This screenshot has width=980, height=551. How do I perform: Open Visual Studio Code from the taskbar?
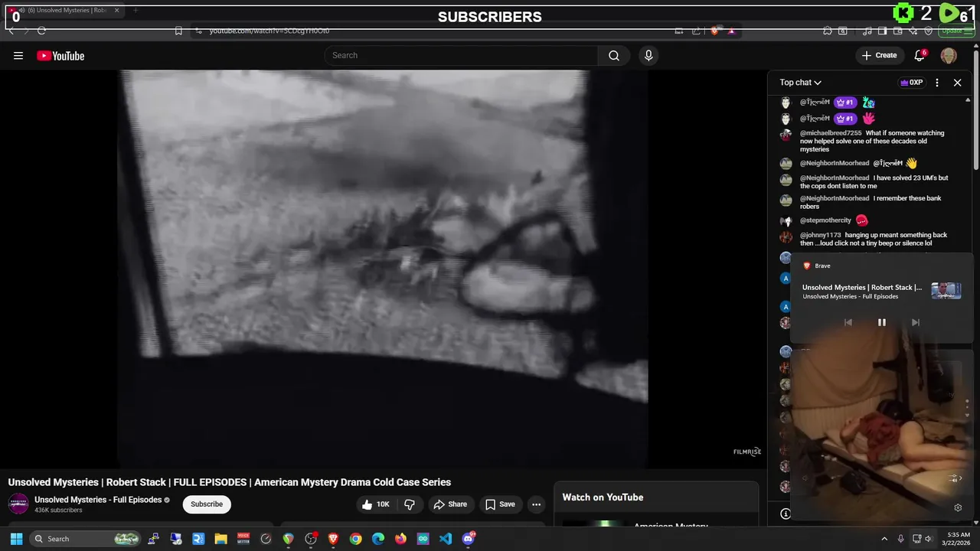446,539
